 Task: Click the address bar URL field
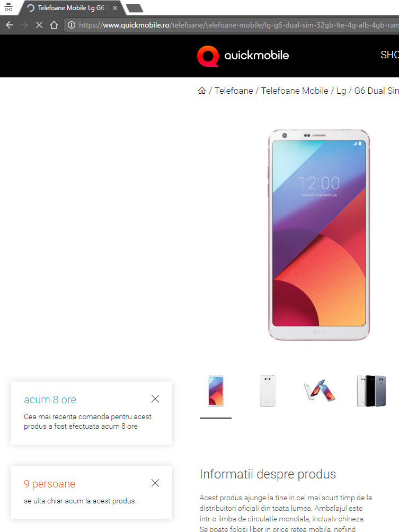pyautogui.click(x=234, y=25)
